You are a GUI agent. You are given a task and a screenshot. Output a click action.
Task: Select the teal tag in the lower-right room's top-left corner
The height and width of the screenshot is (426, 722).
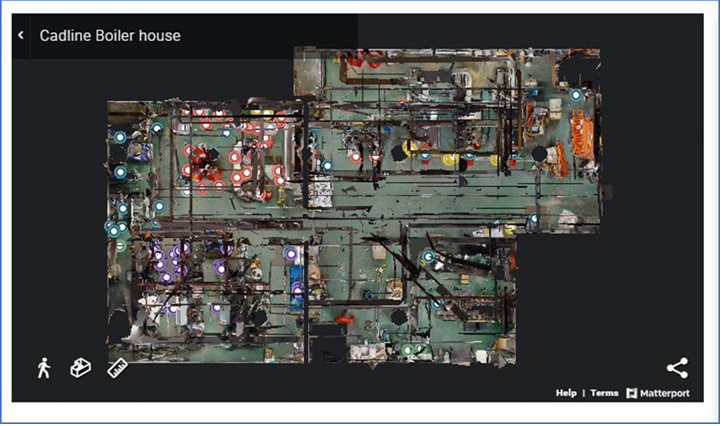pos(429,256)
